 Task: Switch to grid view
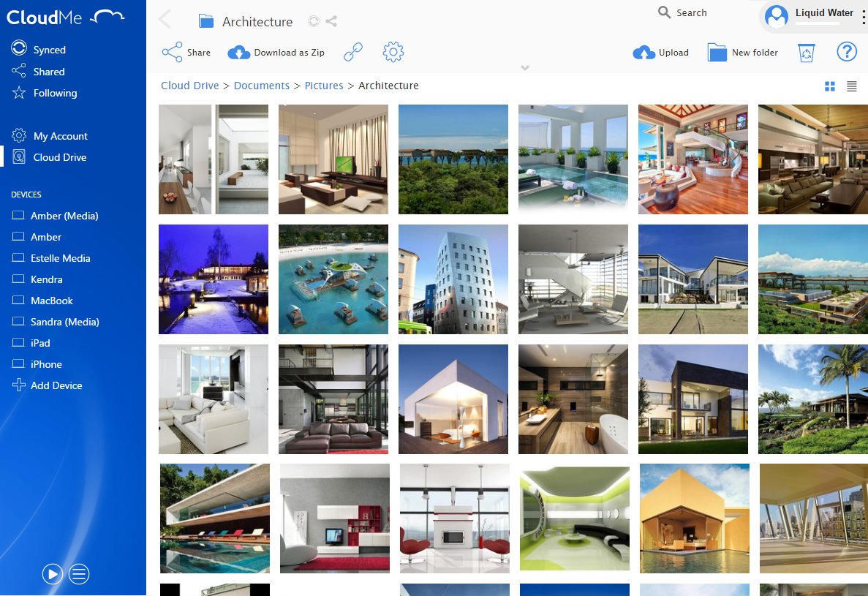[x=829, y=86]
